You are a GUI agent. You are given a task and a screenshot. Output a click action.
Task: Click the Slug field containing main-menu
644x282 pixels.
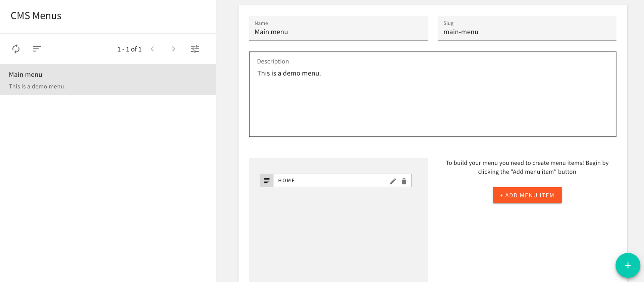pos(527,32)
